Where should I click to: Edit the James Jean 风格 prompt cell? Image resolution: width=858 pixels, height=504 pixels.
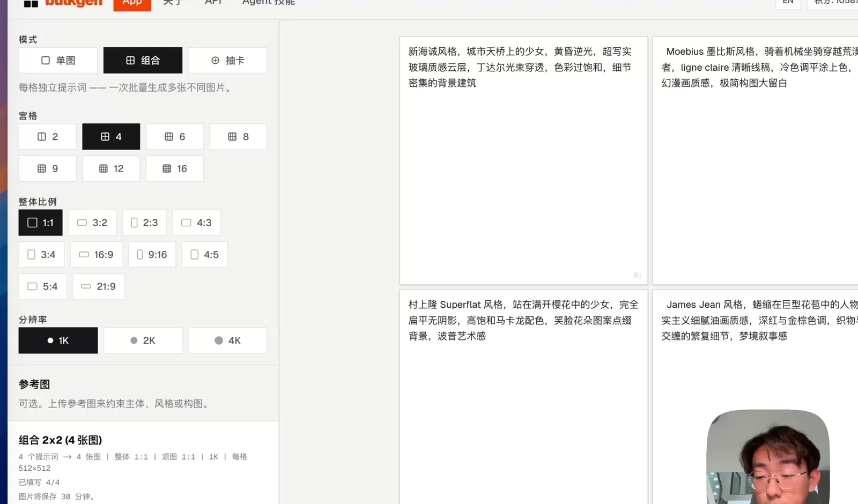tap(756, 397)
